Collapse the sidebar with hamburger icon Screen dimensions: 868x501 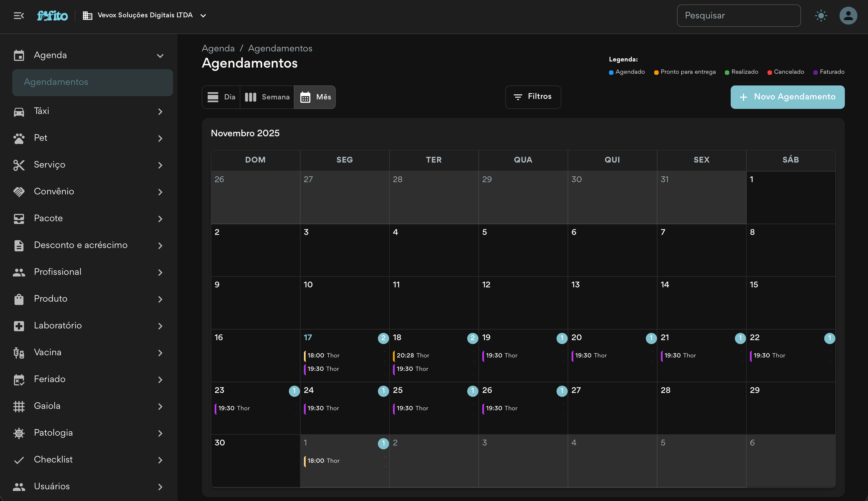point(19,15)
